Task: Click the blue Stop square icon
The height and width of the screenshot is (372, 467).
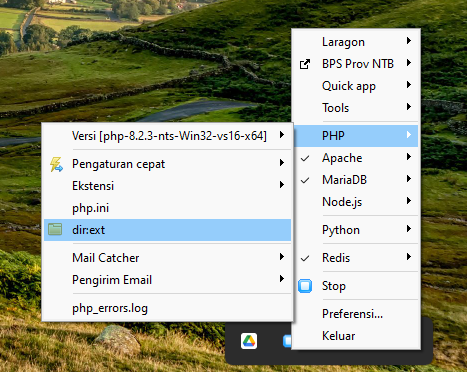Action: pos(305,286)
